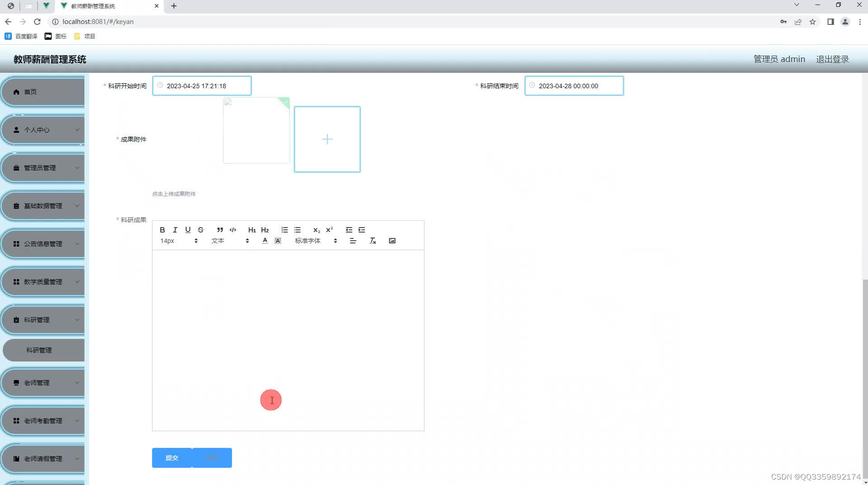Edit the 科研开始时间 date field
This screenshot has width=868, height=485.
point(202,86)
